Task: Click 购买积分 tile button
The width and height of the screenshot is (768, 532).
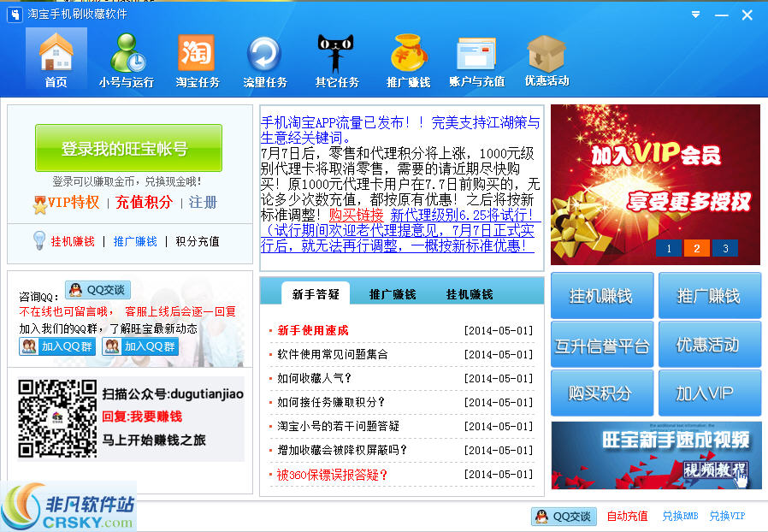Action: click(x=602, y=393)
